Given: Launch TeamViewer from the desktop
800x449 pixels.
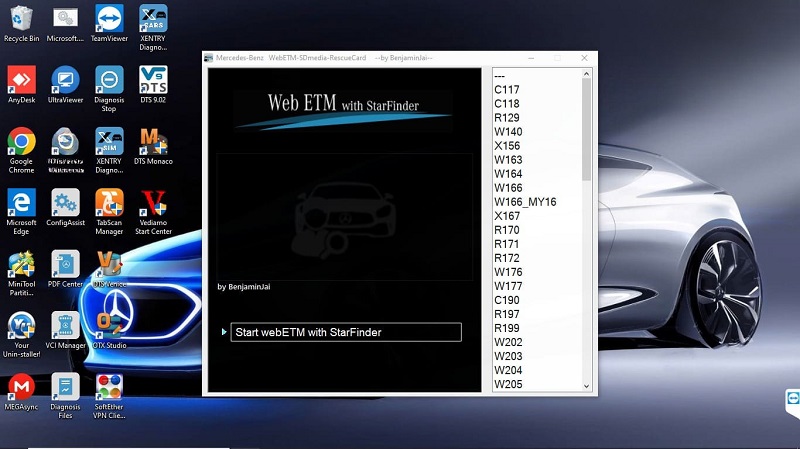Looking at the screenshot, I should point(109,24).
